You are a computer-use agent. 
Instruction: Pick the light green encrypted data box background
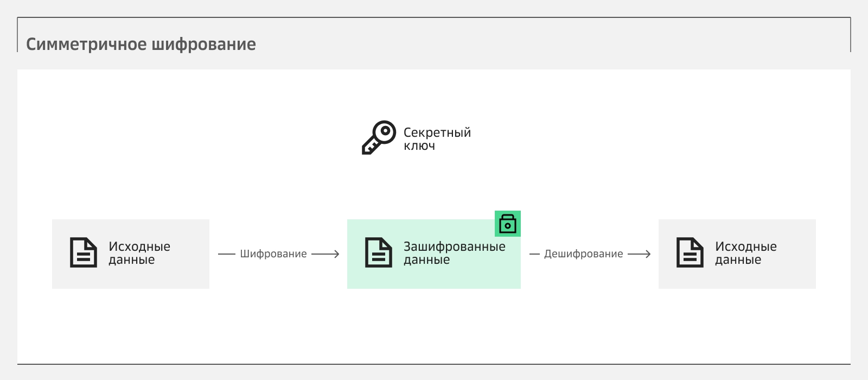coord(434,277)
